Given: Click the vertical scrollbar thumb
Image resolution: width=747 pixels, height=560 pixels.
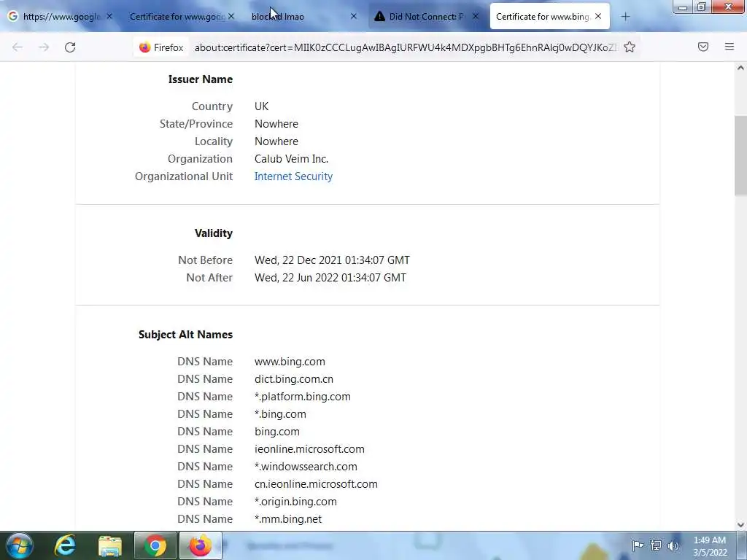Looking at the screenshot, I should coord(740,155).
